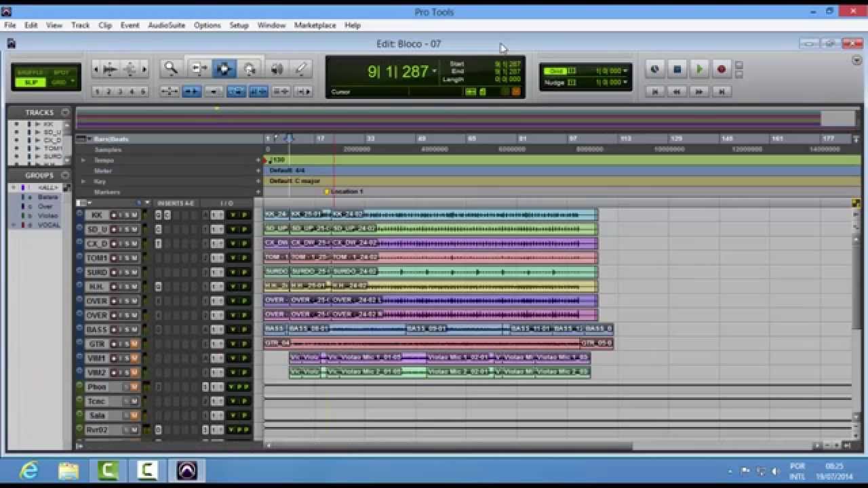Click the green Play button
The height and width of the screenshot is (488, 868).
pos(699,69)
